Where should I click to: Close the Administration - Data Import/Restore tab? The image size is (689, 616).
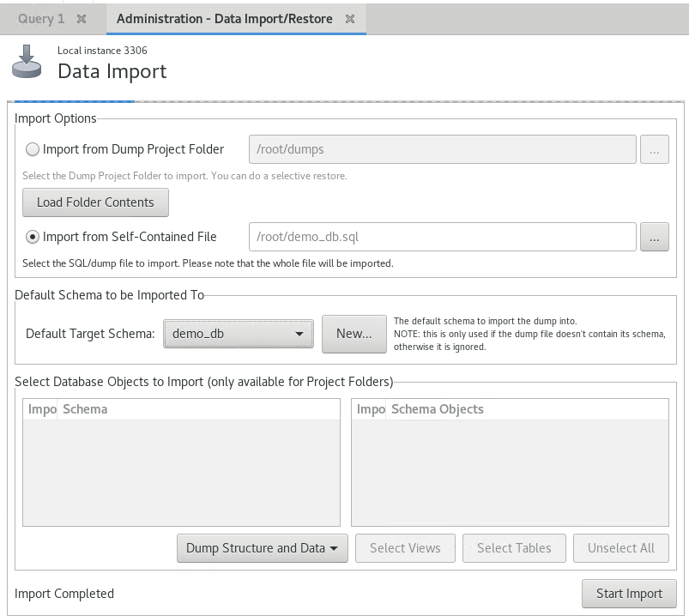coord(350,19)
